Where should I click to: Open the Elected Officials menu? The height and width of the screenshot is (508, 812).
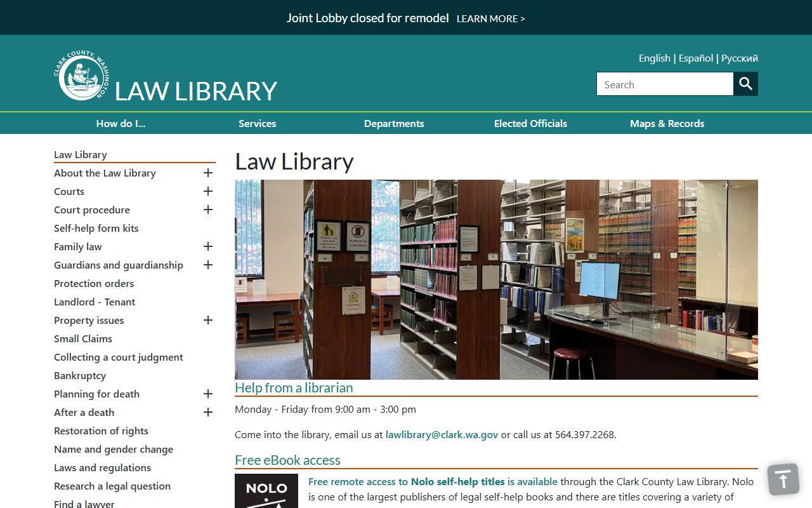tap(530, 123)
